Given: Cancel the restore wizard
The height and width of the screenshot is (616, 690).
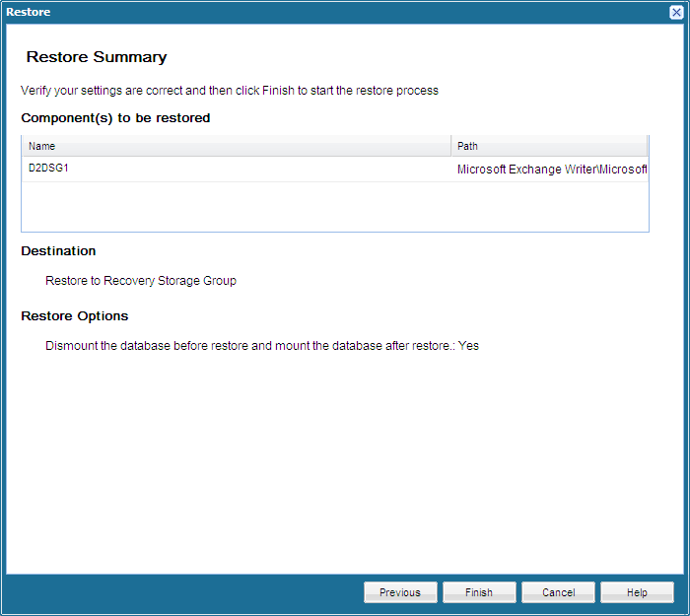Looking at the screenshot, I should [x=558, y=592].
